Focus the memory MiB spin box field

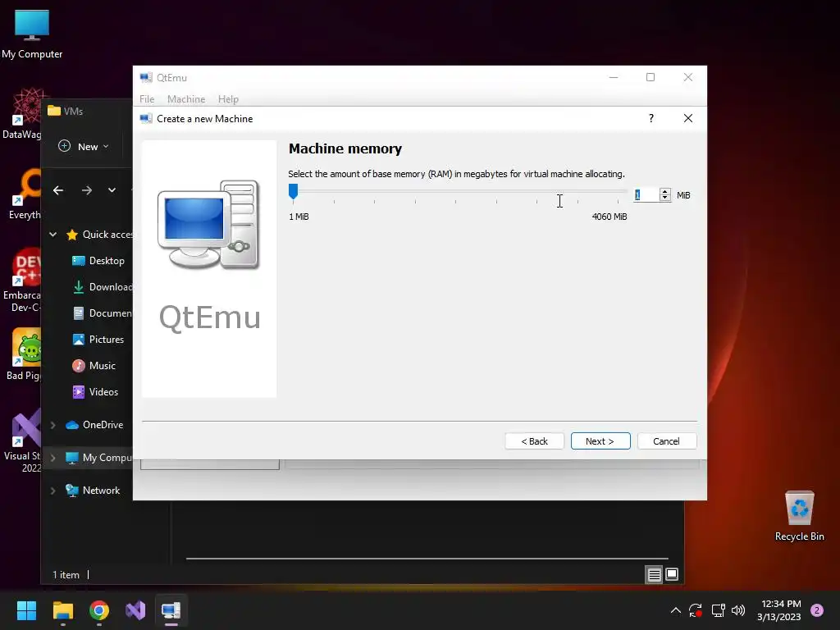pyautogui.click(x=646, y=195)
